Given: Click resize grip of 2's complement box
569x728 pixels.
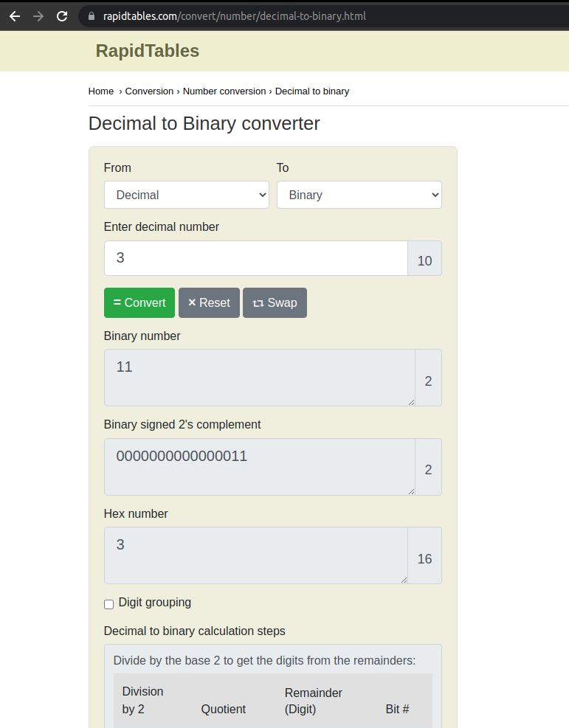Looking at the screenshot, I should point(410,490).
